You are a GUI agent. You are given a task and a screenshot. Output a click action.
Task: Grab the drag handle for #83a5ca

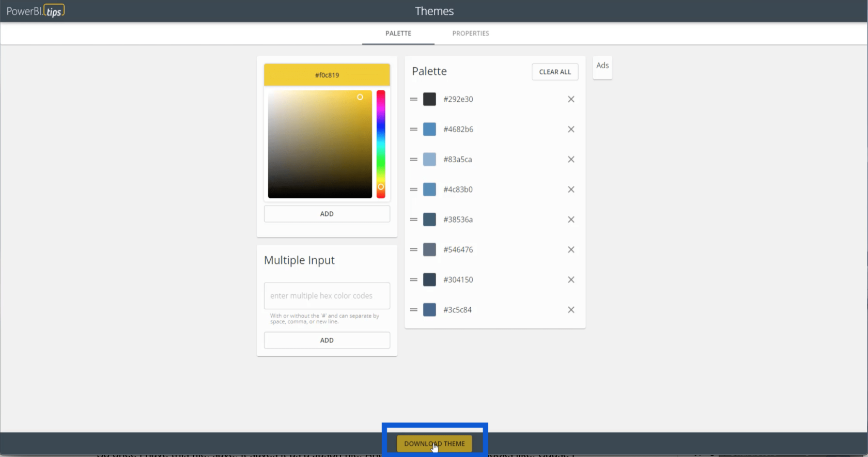[414, 160]
